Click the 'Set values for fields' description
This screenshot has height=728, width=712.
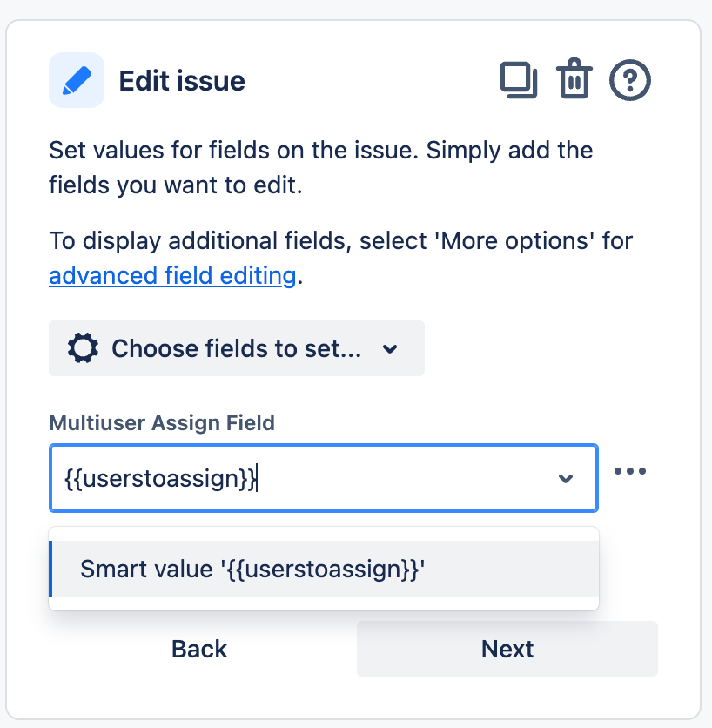click(x=321, y=167)
